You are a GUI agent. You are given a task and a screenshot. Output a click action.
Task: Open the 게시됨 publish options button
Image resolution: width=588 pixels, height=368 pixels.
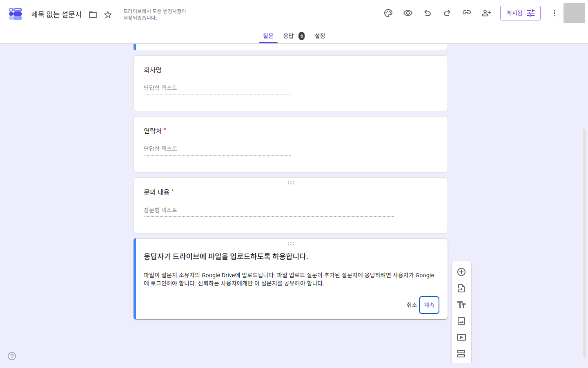[x=520, y=13]
